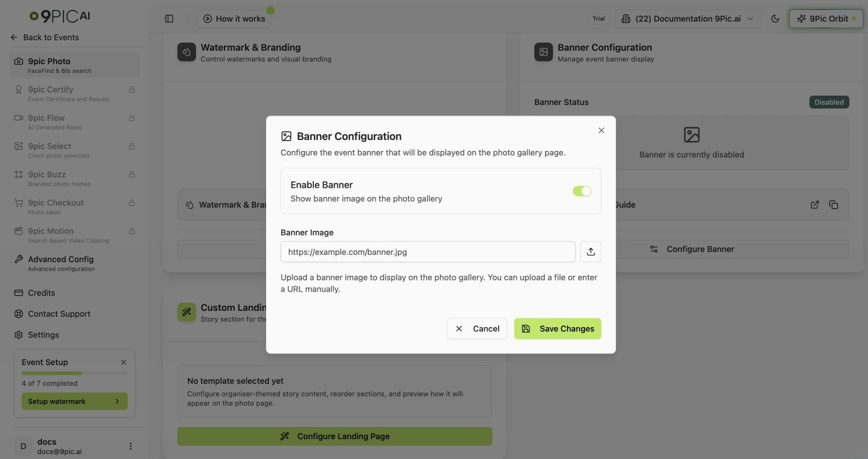Toggle the Enable Banner switch
Screen dimensions: 868x459
(582, 191)
